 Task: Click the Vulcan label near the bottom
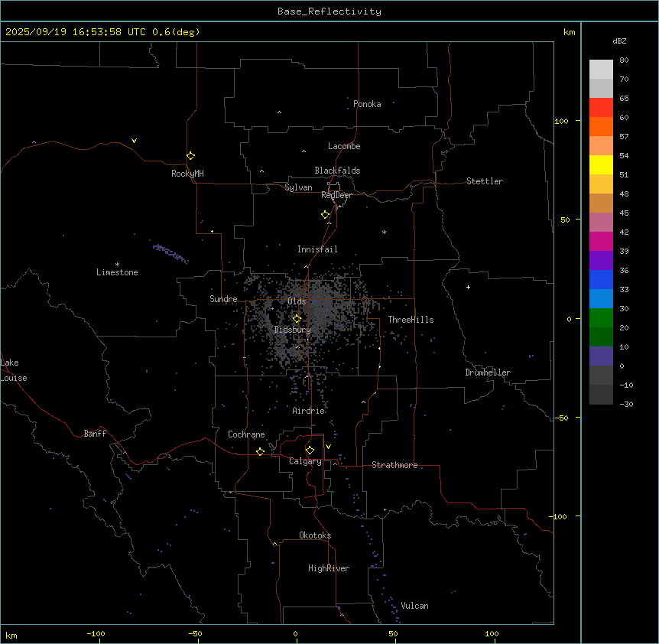(x=414, y=606)
